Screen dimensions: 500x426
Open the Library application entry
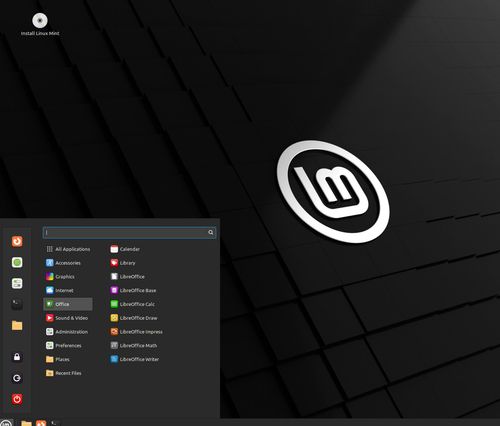[123, 263]
